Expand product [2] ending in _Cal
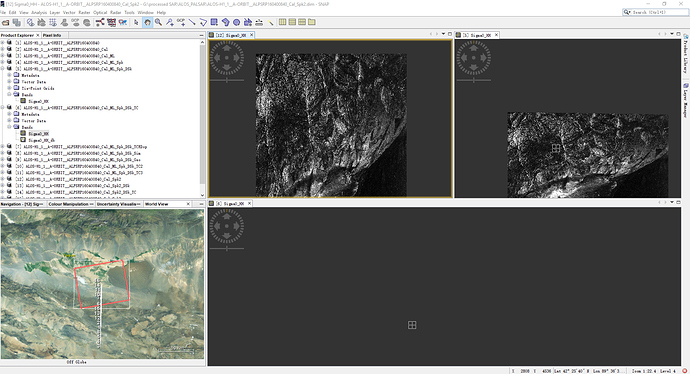 pos(3,49)
